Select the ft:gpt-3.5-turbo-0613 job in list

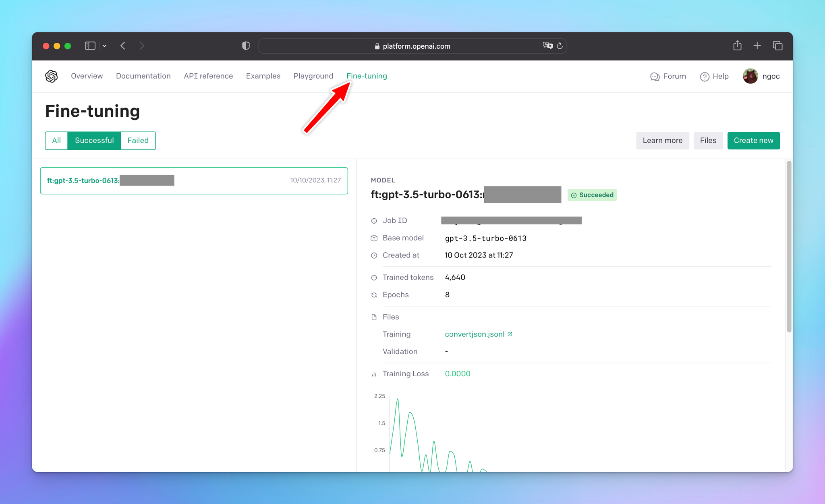[x=194, y=180]
